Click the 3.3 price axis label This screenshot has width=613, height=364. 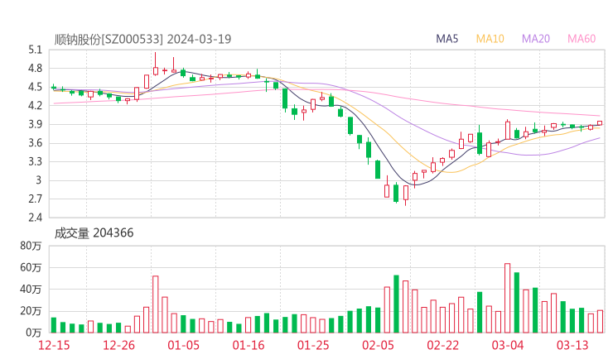35,161
